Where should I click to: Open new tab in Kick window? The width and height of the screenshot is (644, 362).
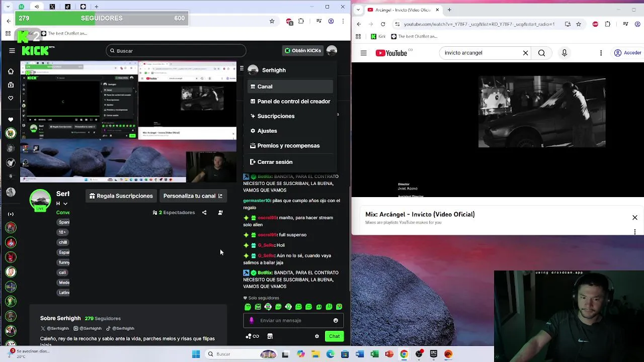coord(96,7)
